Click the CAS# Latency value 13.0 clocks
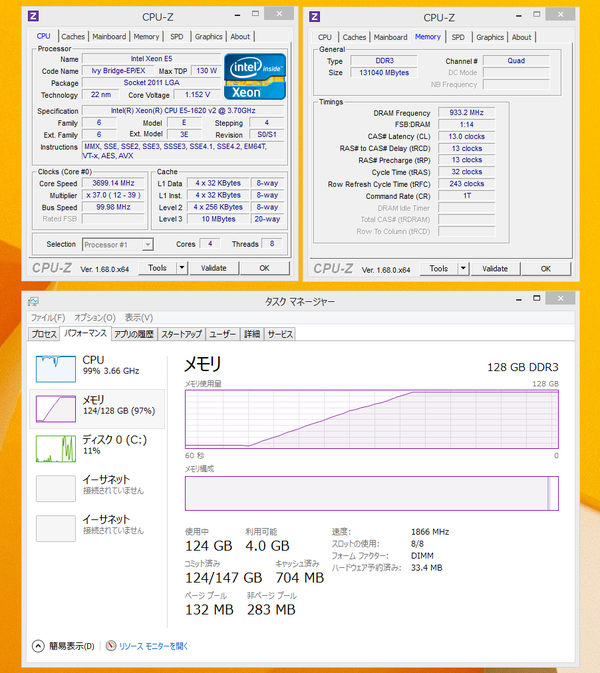The image size is (600, 673). coord(467,136)
